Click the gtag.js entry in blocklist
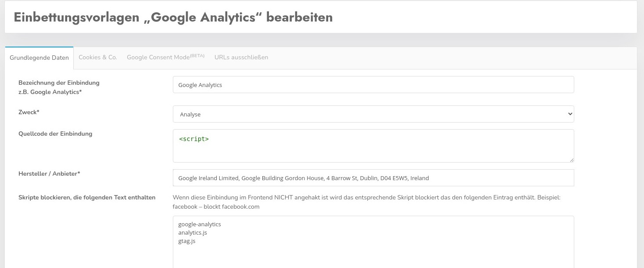The image size is (644, 268). [x=187, y=241]
